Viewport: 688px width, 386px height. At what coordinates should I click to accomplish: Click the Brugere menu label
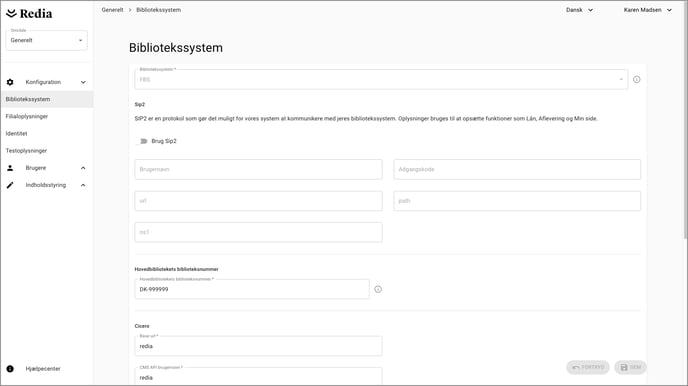[x=36, y=168]
